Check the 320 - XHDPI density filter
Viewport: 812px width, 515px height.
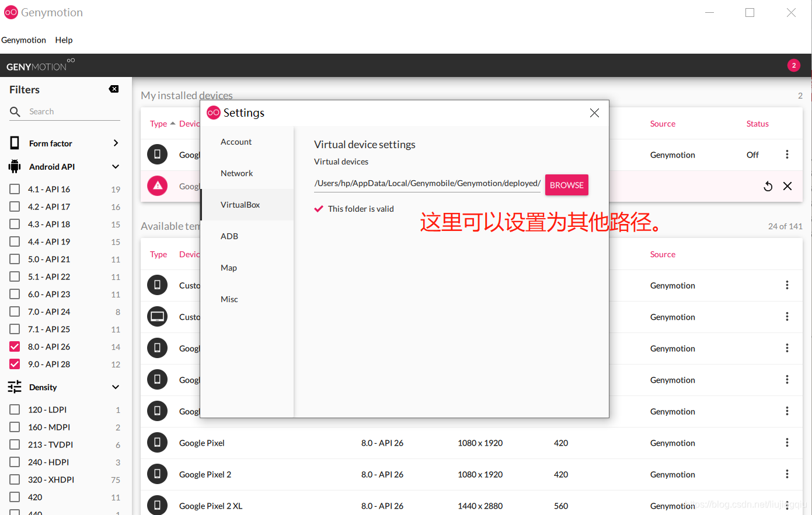[15, 479]
